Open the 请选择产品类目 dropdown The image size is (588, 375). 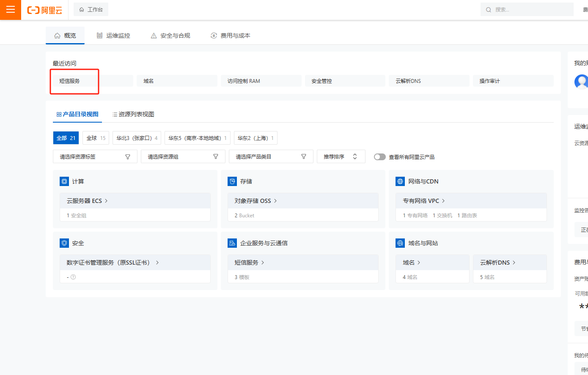click(271, 156)
